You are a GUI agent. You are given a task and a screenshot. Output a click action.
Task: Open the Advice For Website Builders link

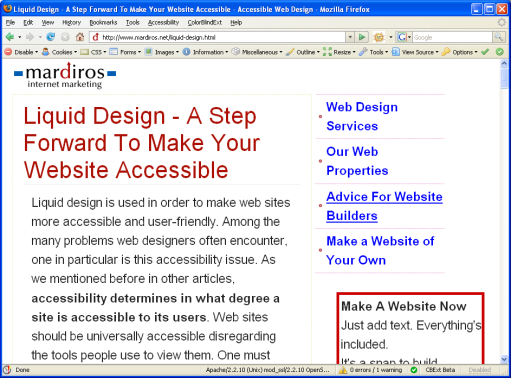(x=384, y=206)
